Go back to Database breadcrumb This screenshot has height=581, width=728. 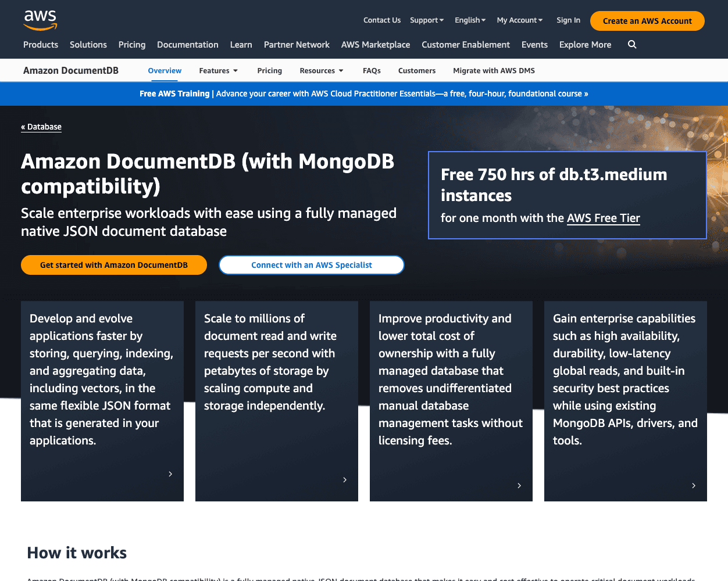(x=41, y=127)
